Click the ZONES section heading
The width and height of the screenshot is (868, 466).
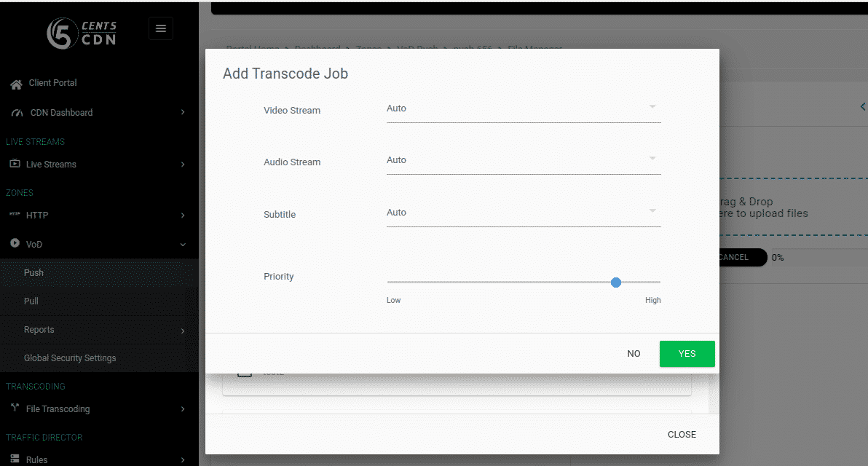point(20,193)
